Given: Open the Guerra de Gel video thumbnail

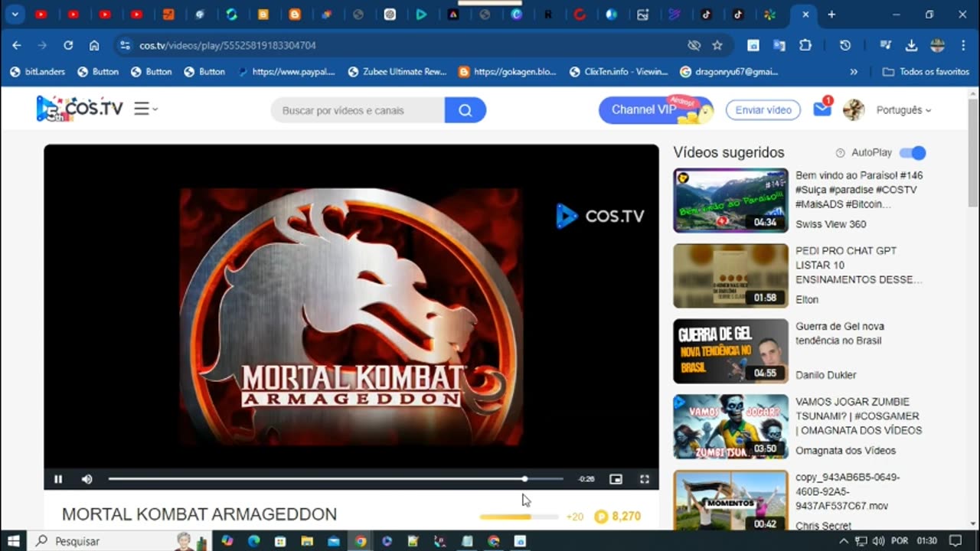Looking at the screenshot, I should click(730, 351).
